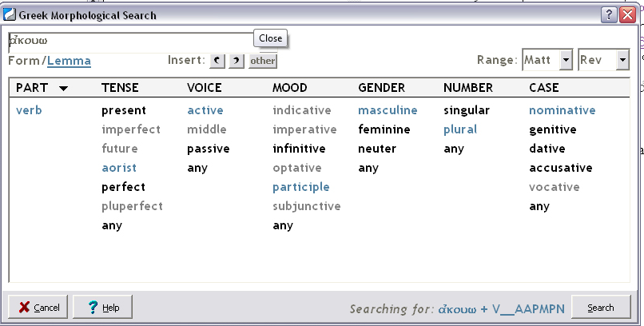
Task: Insert rough breathing mark button
Action: click(217, 61)
